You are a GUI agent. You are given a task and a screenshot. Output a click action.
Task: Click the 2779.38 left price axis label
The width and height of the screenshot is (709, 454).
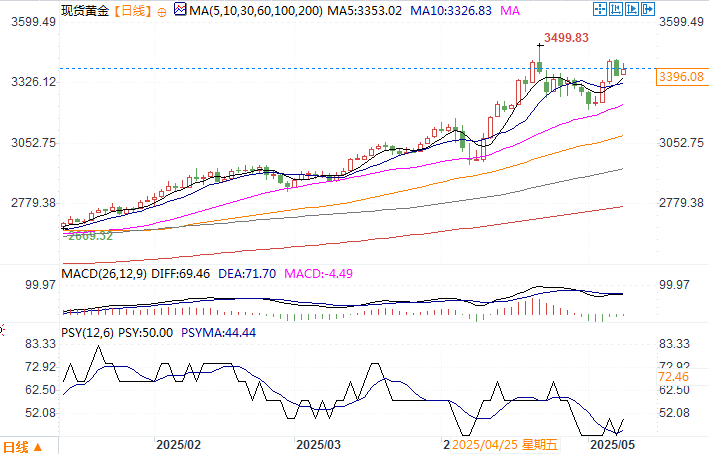pos(33,203)
